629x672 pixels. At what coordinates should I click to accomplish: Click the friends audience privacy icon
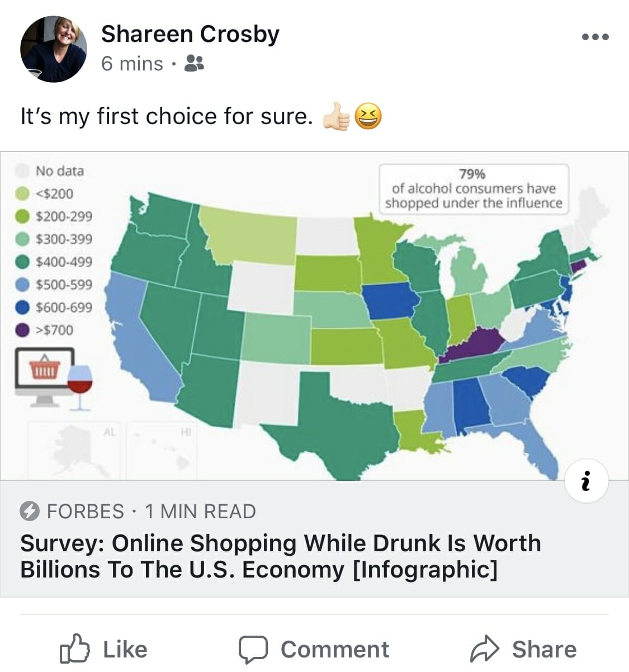194,63
